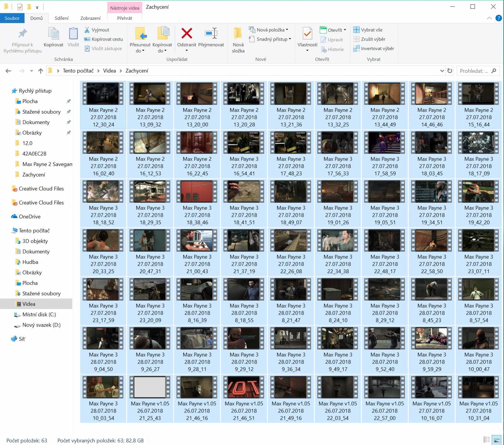Open Customize Quick Access Toolbar dropdown
The image size is (504, 445).
(x=37, y=7)
